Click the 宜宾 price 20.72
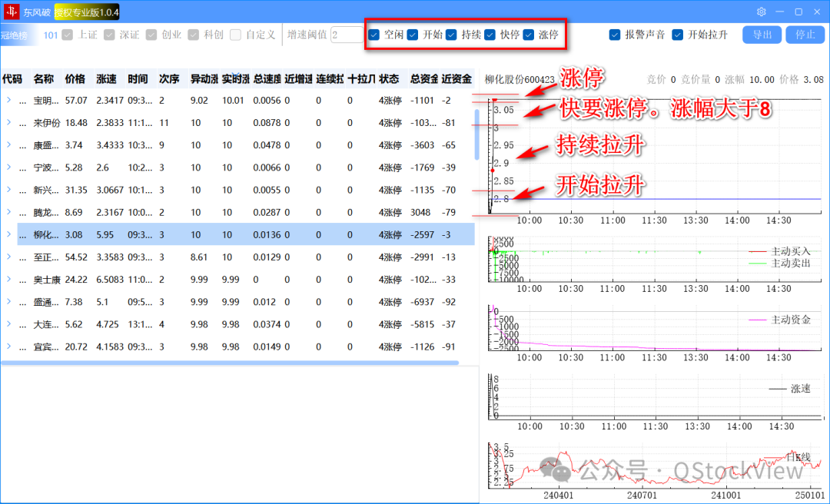This screenshot has height=504, width=830. tap(76, 346)
